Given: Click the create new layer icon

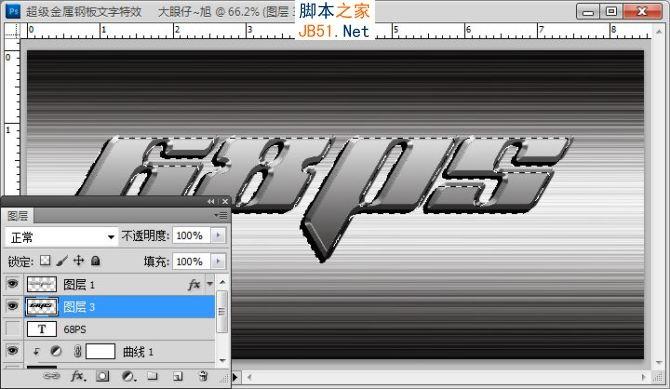Looking at the screenshot, I should [178, 376].
